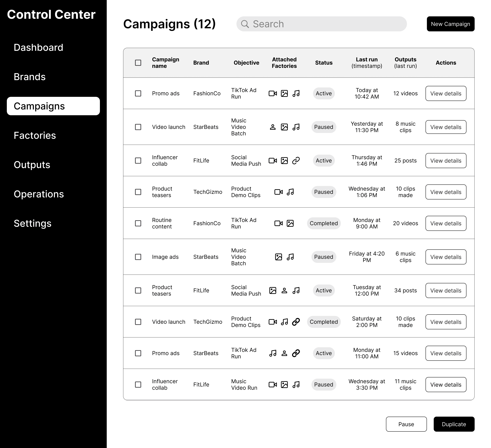Click music note icon in Product teasers TechGizmo row
The height and width of the screenshot is (448, 491).
pos(290,192)
